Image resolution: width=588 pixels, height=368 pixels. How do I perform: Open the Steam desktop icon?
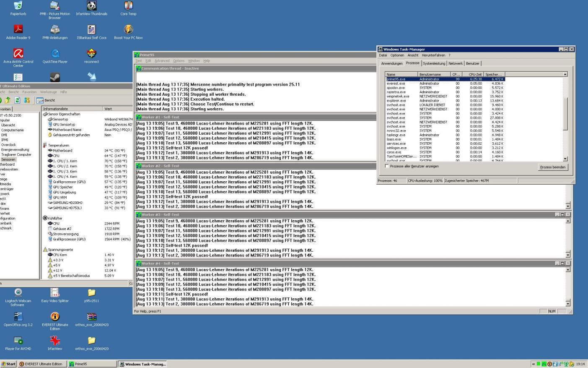pos(55,77)
